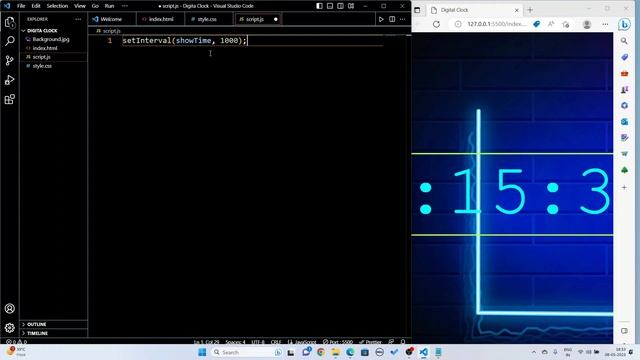Click the taskbar Search box
This screenshot has height=360, width=640.
click(x=247, y=352)
